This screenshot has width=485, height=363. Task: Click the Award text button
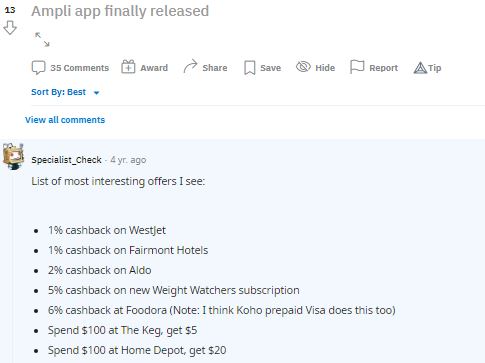[154, 68]
